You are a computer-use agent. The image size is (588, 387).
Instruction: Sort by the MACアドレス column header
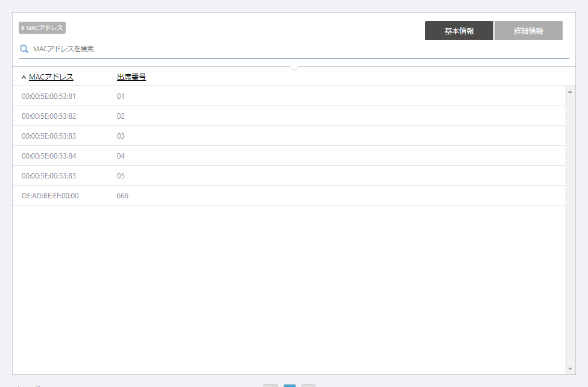tap(51, 77)
